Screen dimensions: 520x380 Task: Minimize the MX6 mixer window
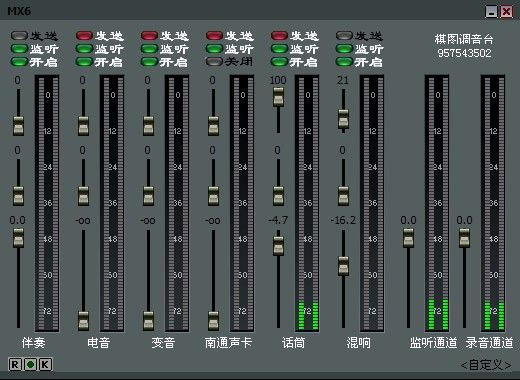coord(491,12)
